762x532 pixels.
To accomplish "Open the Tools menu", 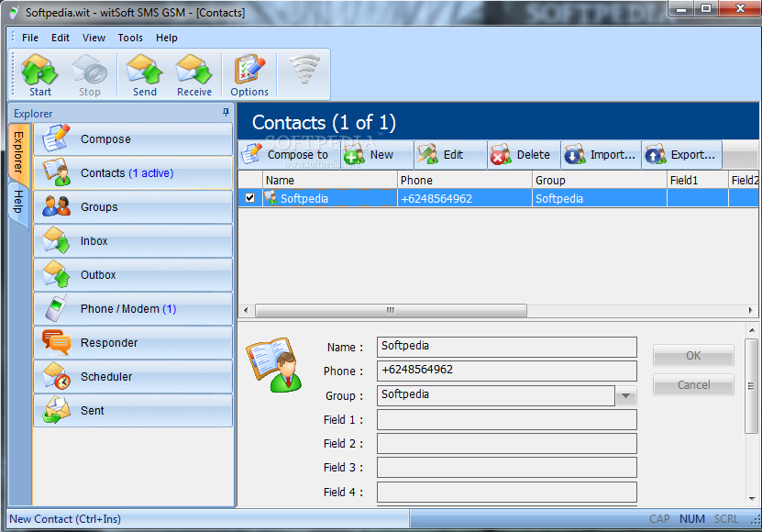I will [x=130, y=38].
